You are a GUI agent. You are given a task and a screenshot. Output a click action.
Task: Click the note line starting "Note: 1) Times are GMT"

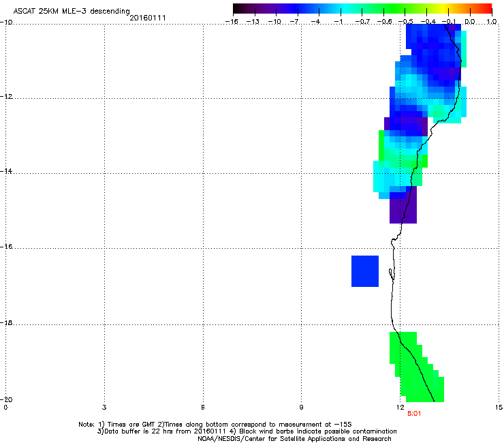215,425
